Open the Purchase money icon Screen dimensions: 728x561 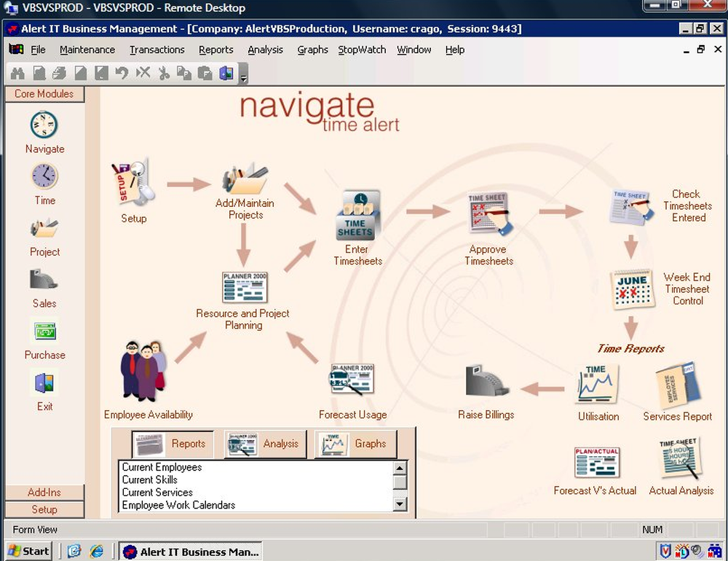45,331
